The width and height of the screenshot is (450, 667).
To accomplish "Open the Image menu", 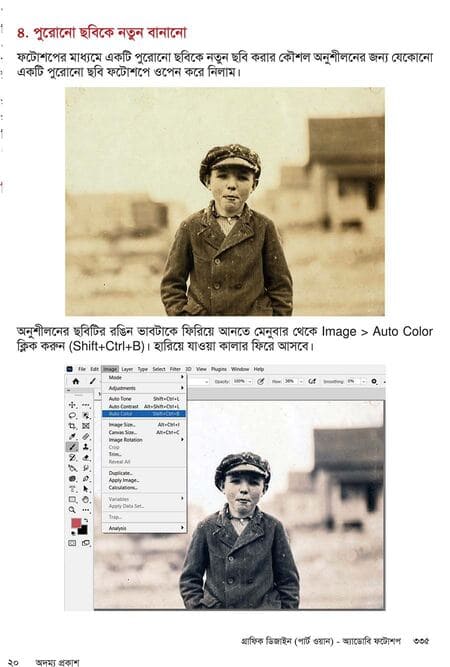I will 110,369.
